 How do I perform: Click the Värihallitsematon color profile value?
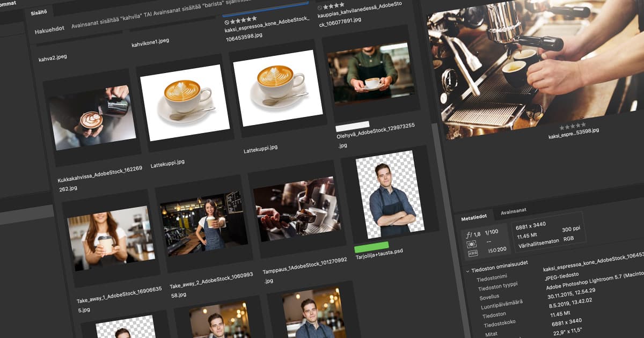539,245
